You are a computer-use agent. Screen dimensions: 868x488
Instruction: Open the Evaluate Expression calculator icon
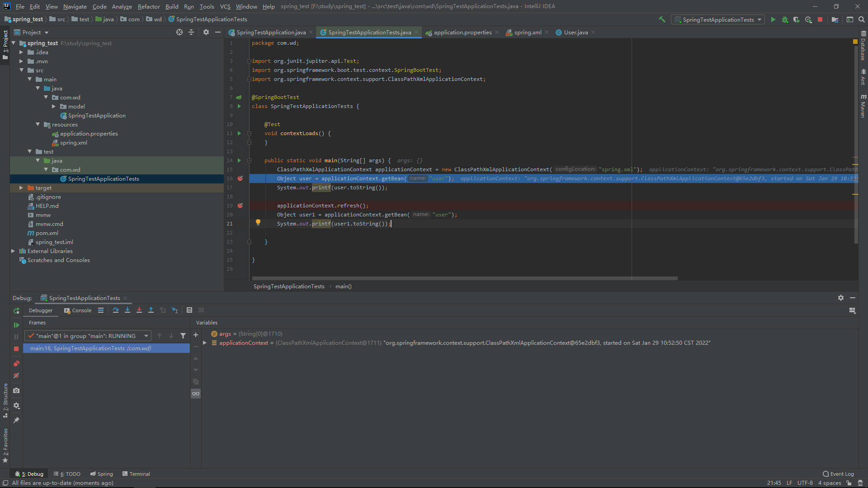(x=189, y=310)
